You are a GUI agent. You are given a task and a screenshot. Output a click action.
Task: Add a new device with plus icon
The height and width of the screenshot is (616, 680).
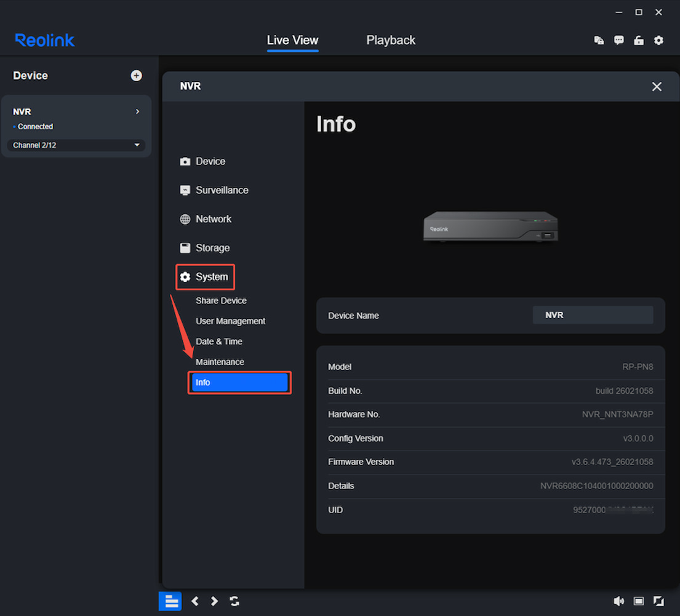[136, 76]
